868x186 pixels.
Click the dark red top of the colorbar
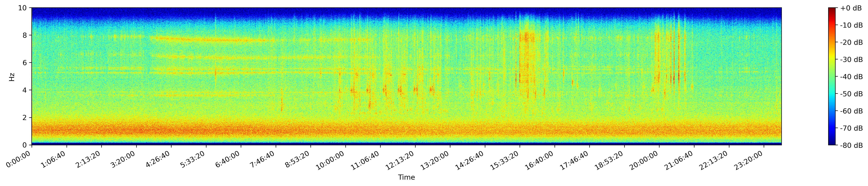click(832, 10)
